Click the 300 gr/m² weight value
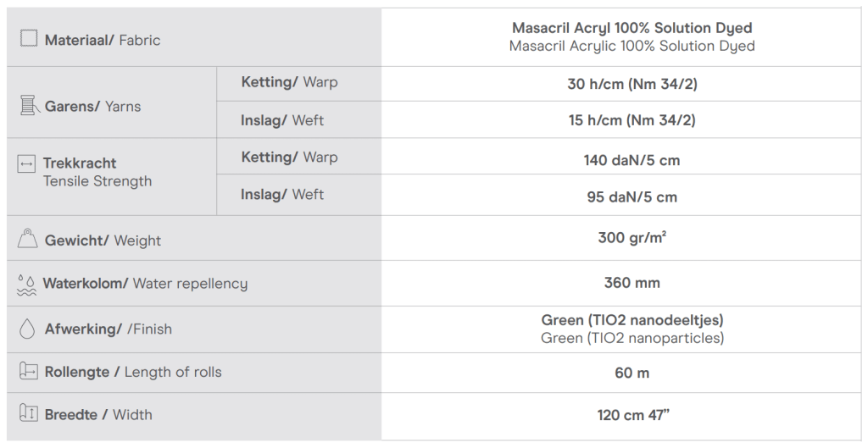Viewport: 868px width, 448px height. coord(632,238)
